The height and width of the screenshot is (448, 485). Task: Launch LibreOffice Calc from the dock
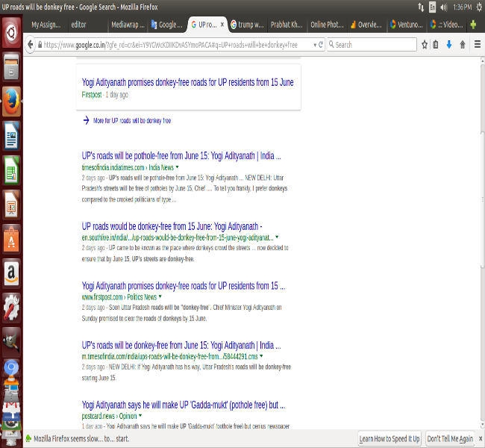[11, 172]
